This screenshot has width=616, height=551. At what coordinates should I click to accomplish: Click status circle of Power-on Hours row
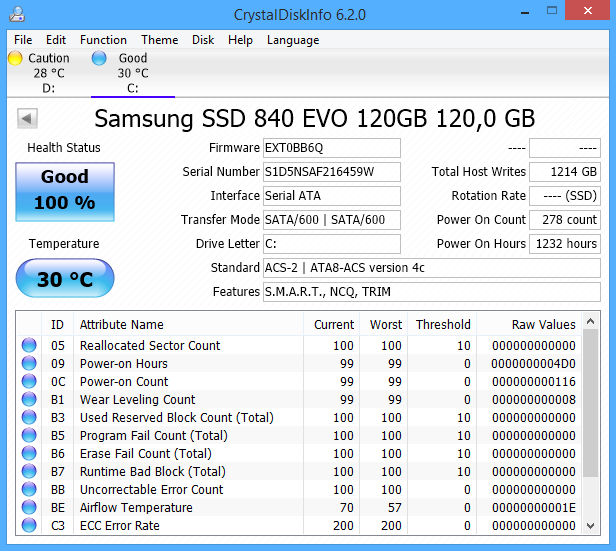pos(29,363)
